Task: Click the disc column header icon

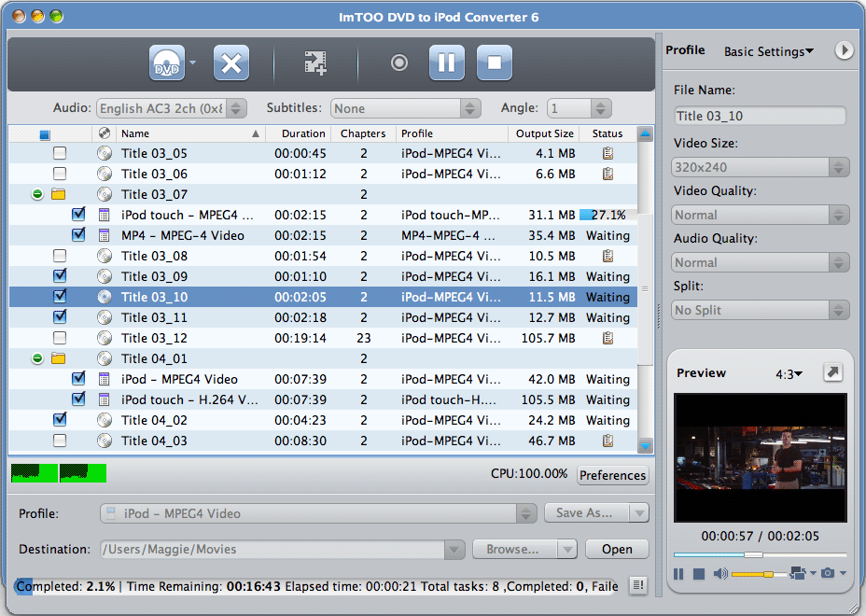Action: coord(105,133)
